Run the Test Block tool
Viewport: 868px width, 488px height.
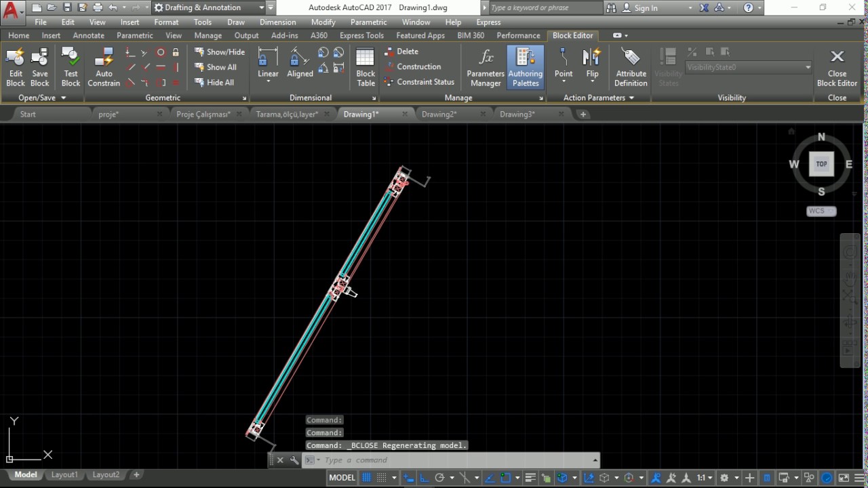click(71, 67)
